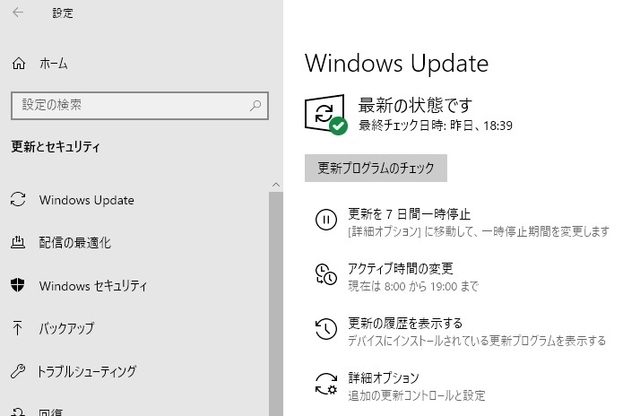The width and height of the screenshot is (640, 416).
Task: Click 更新を 7 日間一時停止
Action: click(409, 214)
